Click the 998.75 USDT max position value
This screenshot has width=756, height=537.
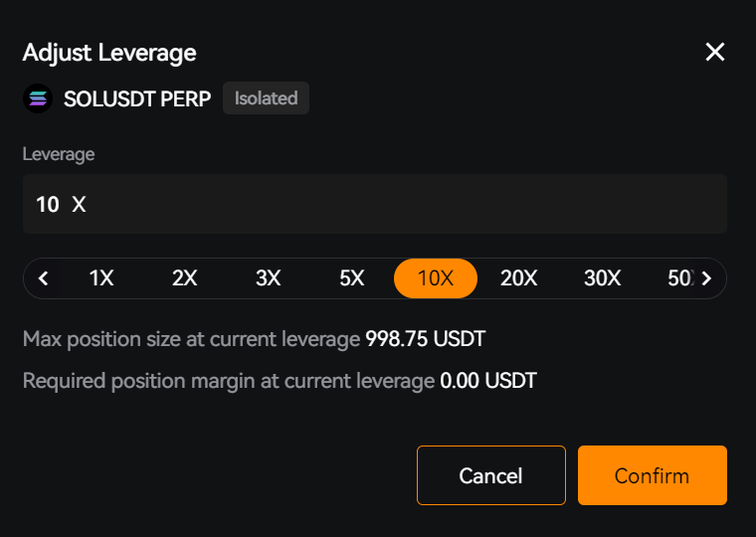click(425, 339)
